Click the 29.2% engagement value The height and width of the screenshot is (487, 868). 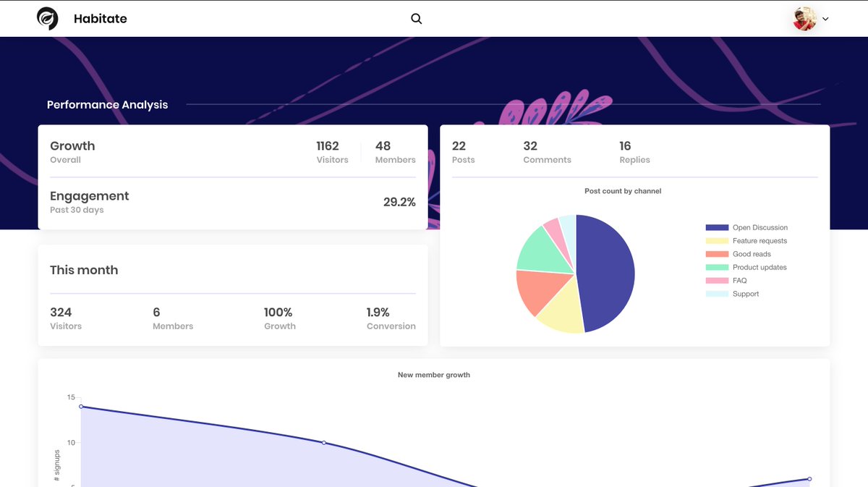pyautogui.click(x=399, y=203)
